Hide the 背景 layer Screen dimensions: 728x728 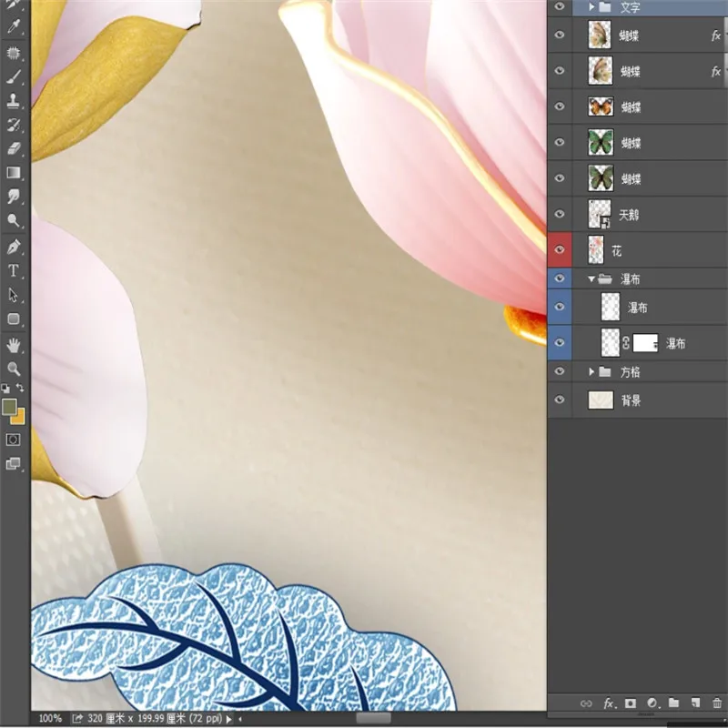click(x=560, y=399)
